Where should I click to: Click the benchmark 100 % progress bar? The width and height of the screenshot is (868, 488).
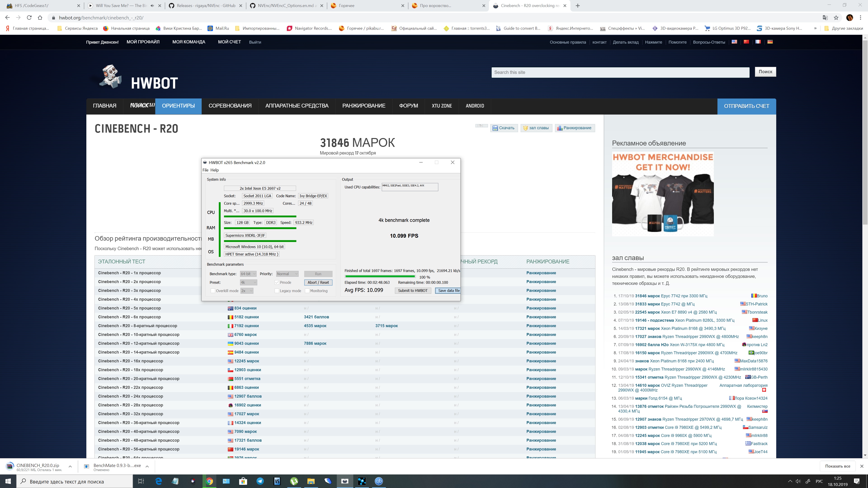(x=380, y=277)
